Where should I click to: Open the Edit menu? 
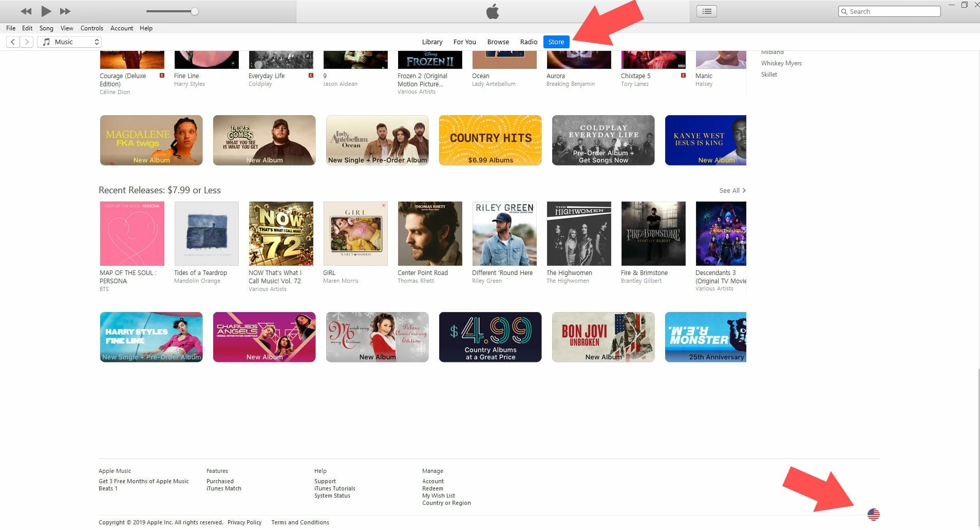coord(27,28)
